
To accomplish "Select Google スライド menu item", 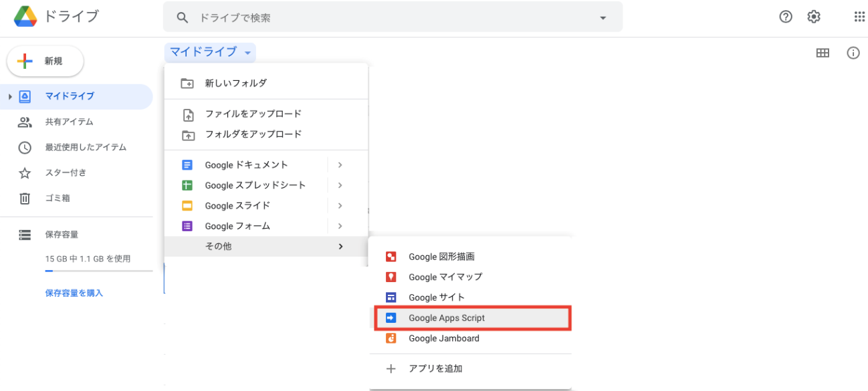I will (x=266, y=206).
